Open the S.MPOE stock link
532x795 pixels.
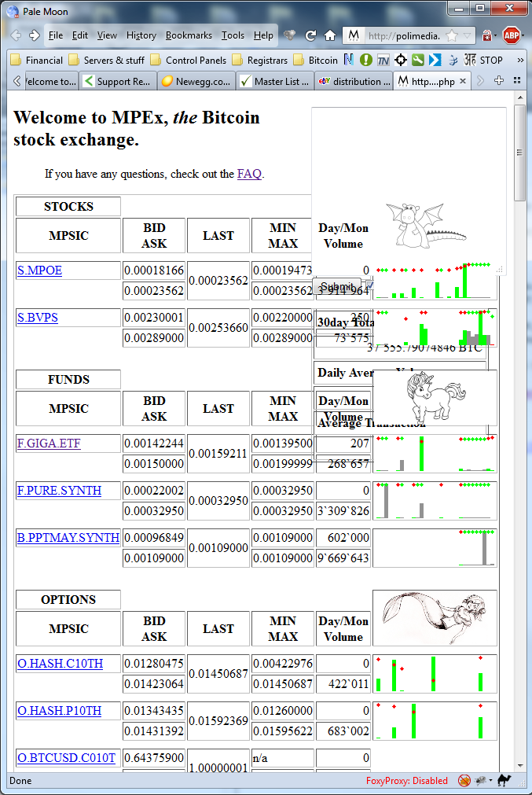(39, 271)
